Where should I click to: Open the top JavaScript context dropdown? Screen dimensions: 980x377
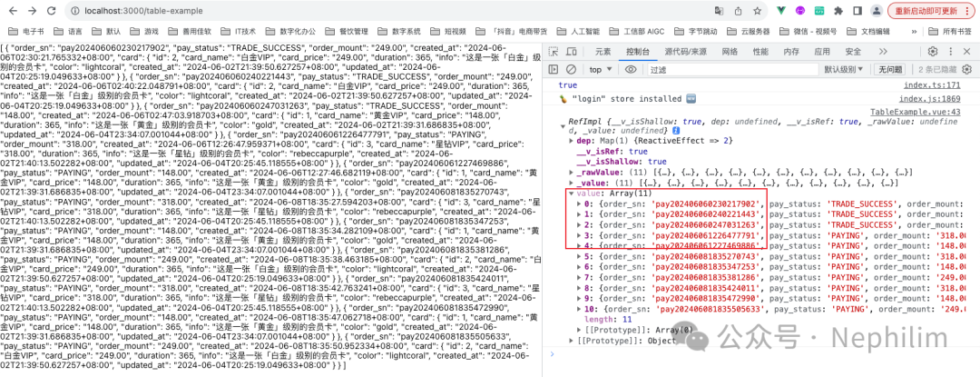(601, 69)
